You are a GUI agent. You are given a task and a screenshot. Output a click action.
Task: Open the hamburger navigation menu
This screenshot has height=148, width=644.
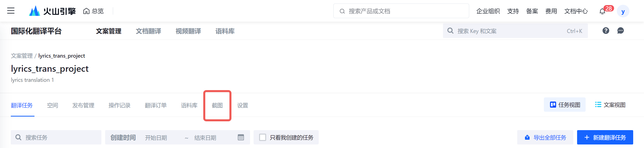11,11
